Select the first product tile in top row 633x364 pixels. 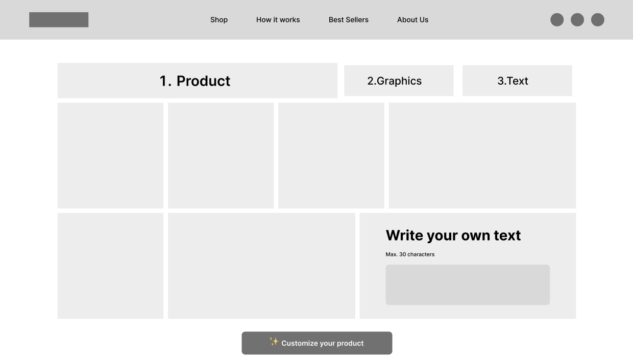(110, 155)
